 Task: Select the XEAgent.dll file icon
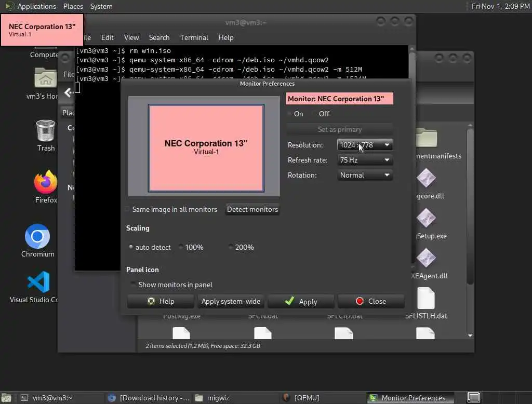(x=426, y=258)
